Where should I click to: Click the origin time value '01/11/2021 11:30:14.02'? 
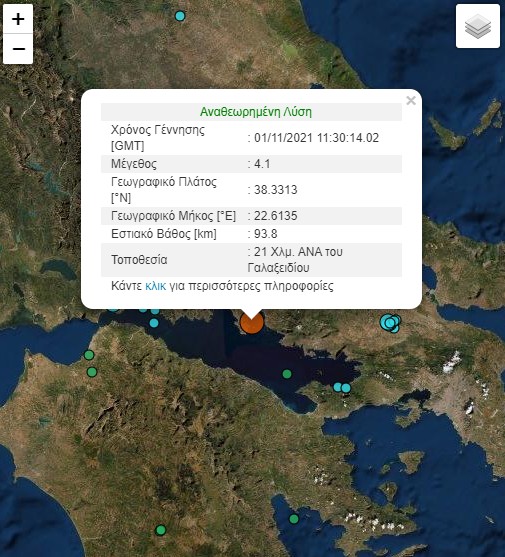pyautogui.click(x=316, y=138)
